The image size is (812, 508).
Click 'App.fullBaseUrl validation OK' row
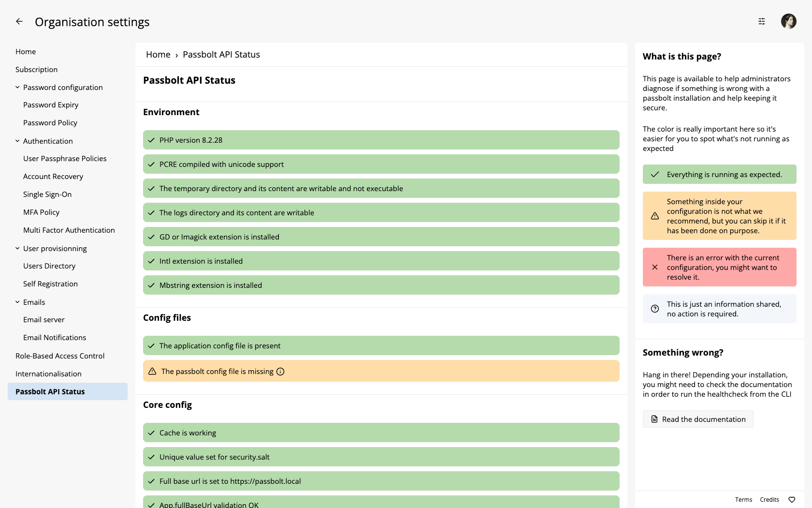[x=381, y=502]
